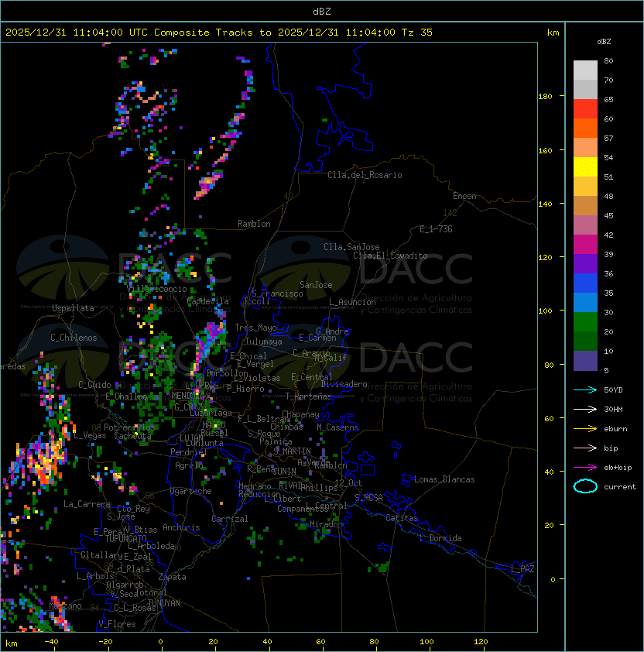Image resolution: width=644 pixels, height=652 pixels.
Task: Click the Clla.del_Rosario map label
Action: point(365,175)
